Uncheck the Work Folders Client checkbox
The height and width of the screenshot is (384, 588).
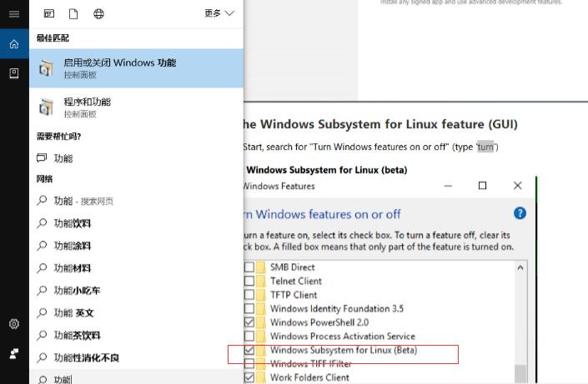(249, 377)
